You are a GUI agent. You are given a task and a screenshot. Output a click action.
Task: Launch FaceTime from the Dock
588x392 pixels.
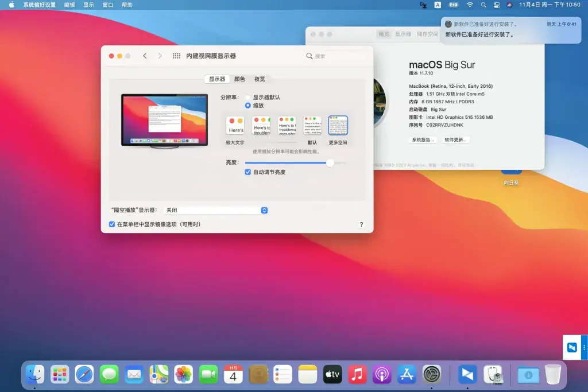[x=208, y=374]
